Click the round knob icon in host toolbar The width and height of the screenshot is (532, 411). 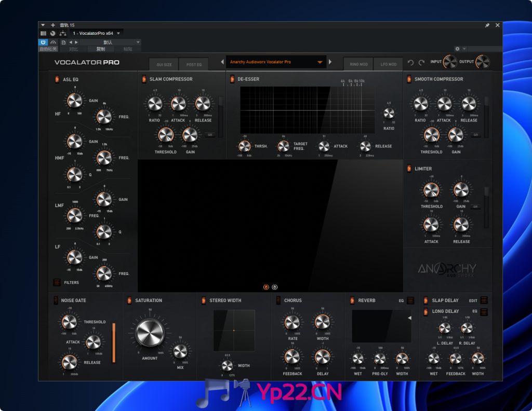click(x=53, y=33)
